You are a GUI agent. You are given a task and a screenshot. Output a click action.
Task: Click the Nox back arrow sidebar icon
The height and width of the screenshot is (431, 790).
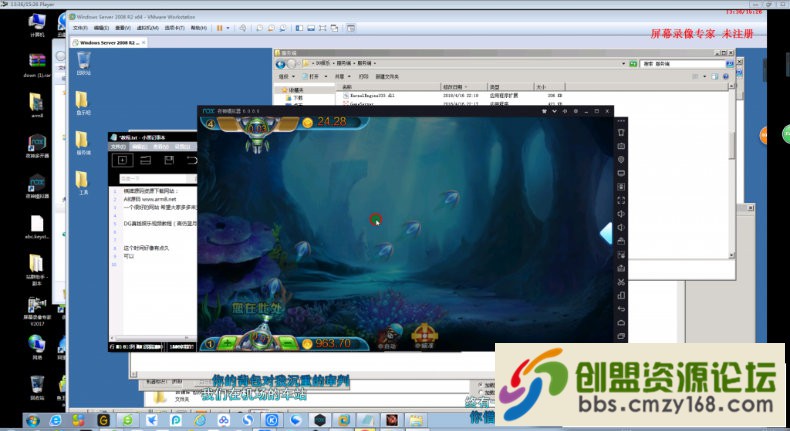(x=621, y=309)
